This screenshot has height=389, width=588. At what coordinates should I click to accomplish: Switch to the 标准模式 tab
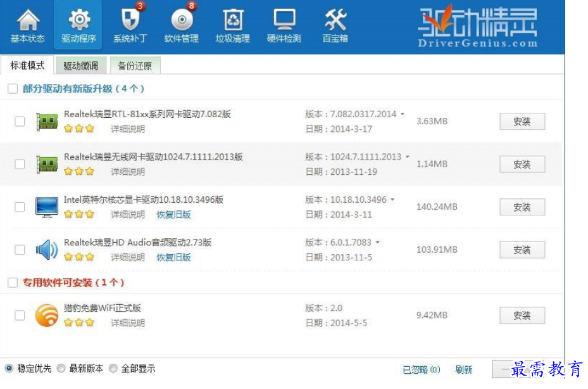(27, 65)
